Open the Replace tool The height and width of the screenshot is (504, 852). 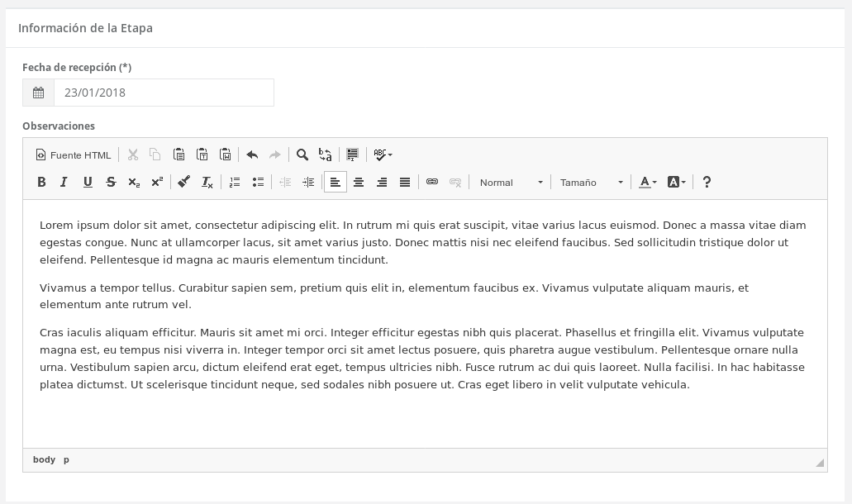[326, 155]
